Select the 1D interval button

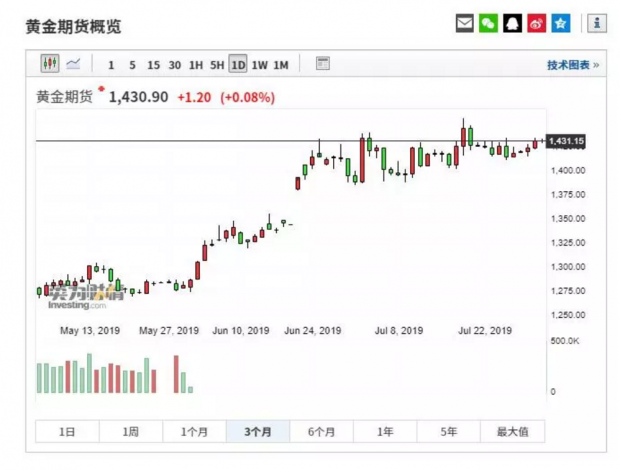pyautogui.click(x=238, y=64)
